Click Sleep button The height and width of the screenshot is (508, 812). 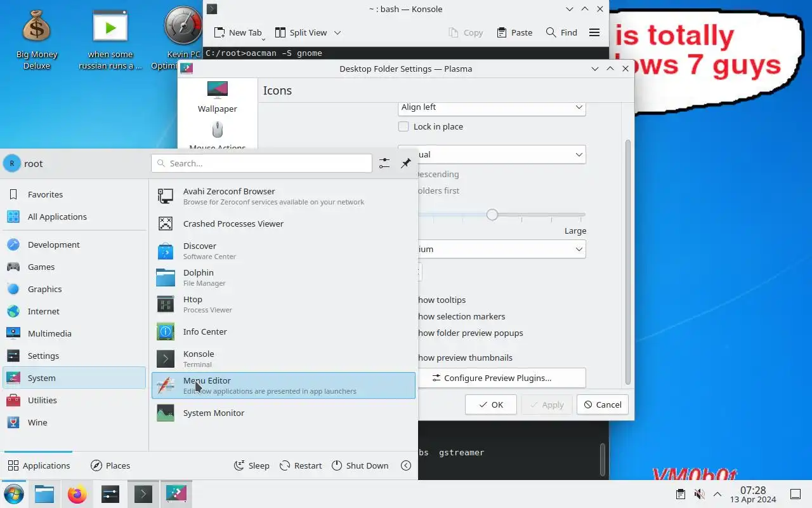click(x=252, y=465)
